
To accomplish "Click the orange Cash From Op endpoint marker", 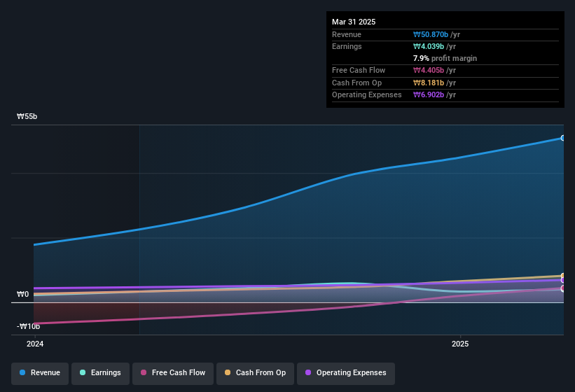I will [x=563, y=276].
